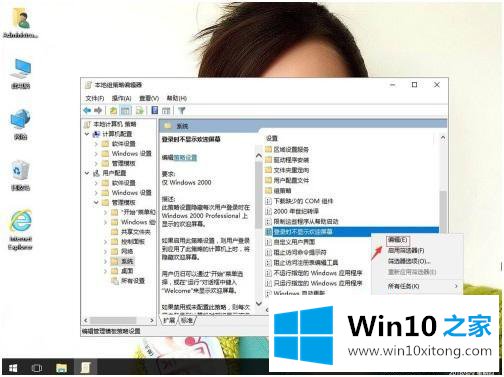The height and width of the screenshot is (377, 504).
Task: Click the Back arrow in the toolbar
Action: pos(87,110)
